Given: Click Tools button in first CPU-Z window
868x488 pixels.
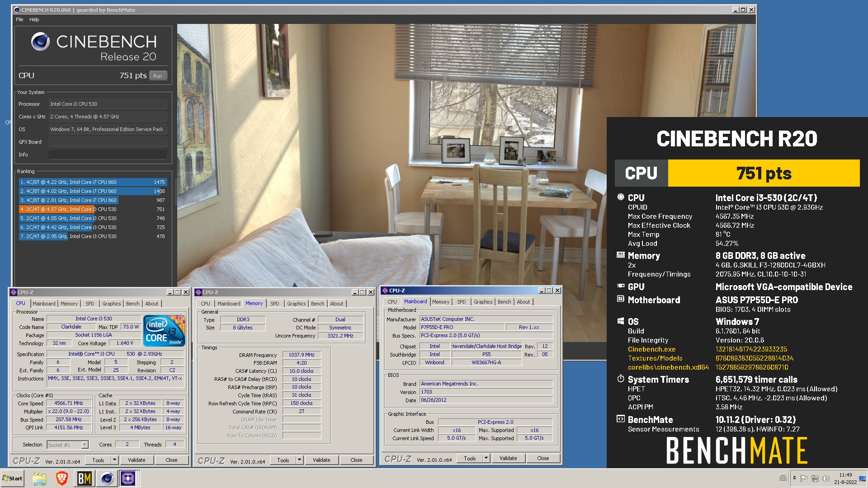Looking at the screenshot, I should pyautogui.click(x=98, y=460).
